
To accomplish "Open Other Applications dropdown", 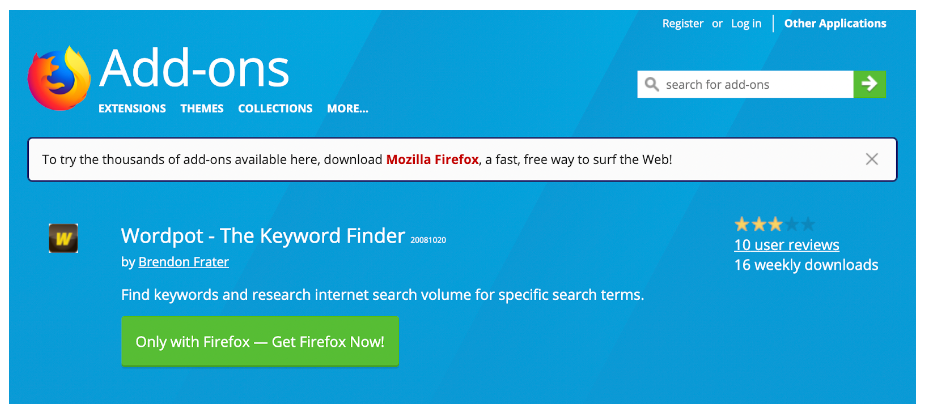I will click(x=835, y=24).
